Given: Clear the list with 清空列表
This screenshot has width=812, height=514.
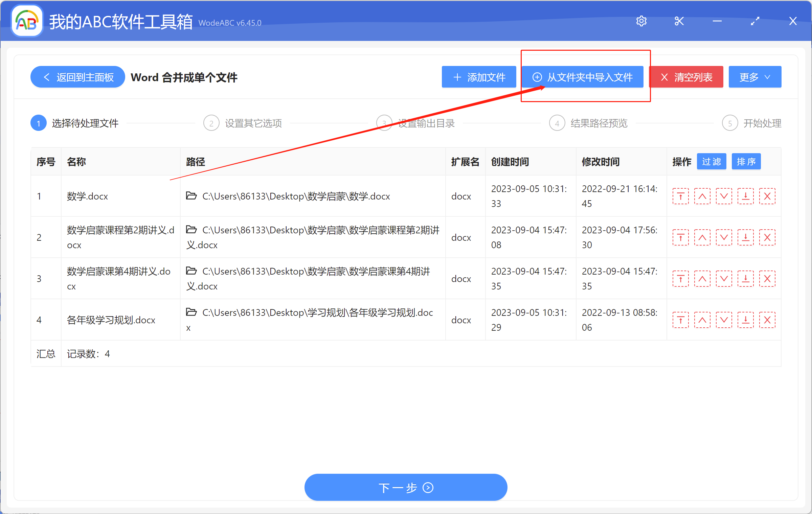Looking at the screenshot, I should (x=686, y=77).
